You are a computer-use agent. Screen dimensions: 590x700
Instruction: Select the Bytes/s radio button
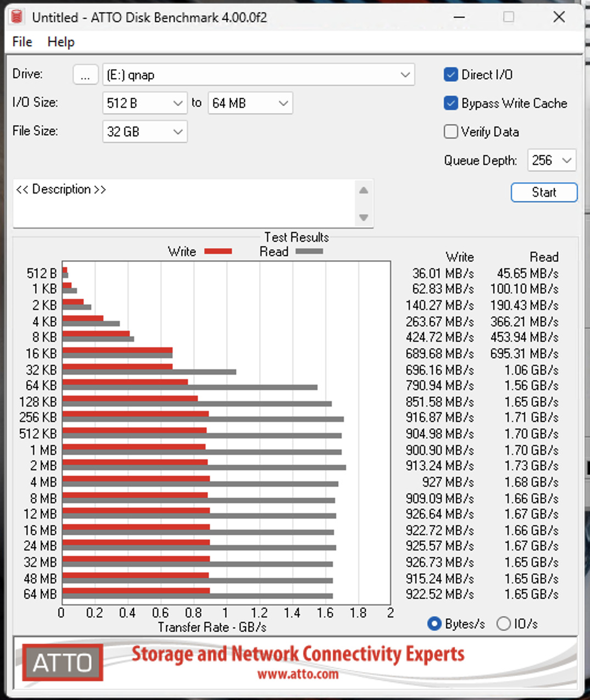pos(435,624)
